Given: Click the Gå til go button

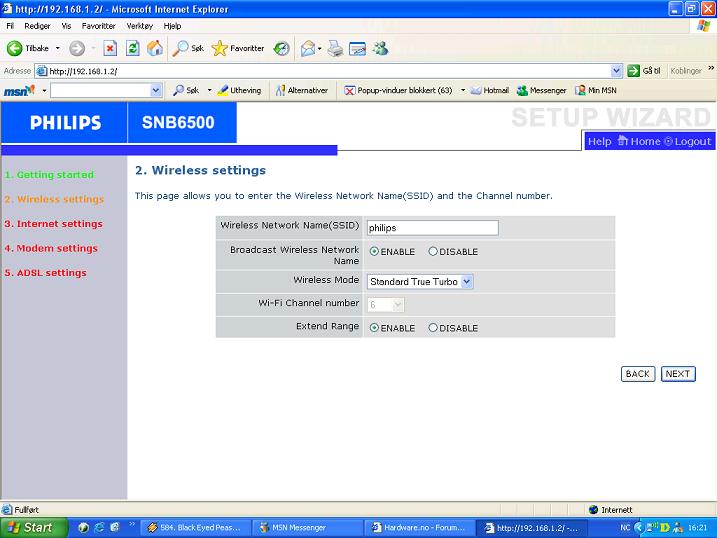Looking at the screenshot, I should tap(644, 71).
